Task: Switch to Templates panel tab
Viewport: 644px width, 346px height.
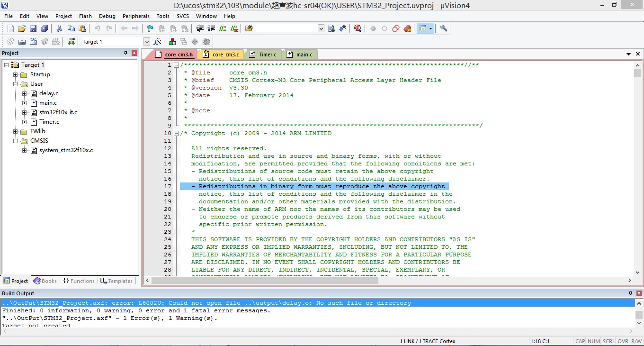Action: click(x=116, y=281)
